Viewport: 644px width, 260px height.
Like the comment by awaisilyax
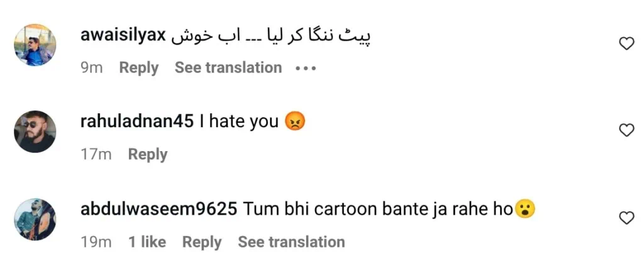[x=626, y=43]
